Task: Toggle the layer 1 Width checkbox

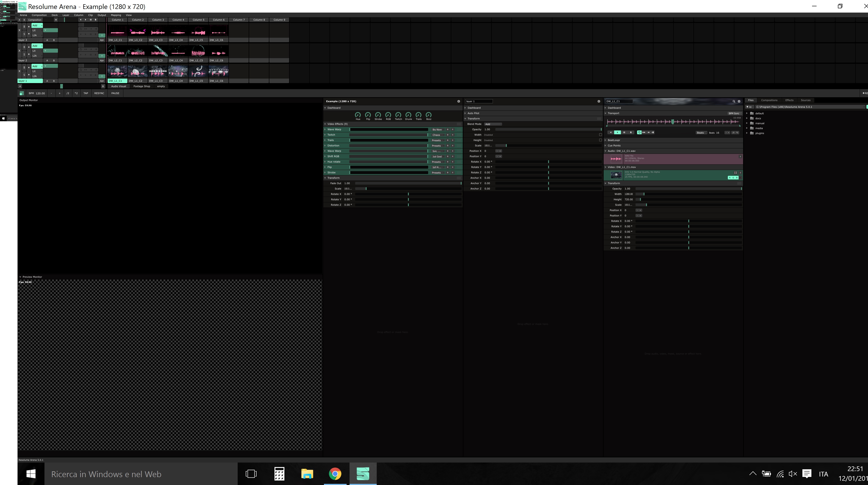Action: point(600,135)
